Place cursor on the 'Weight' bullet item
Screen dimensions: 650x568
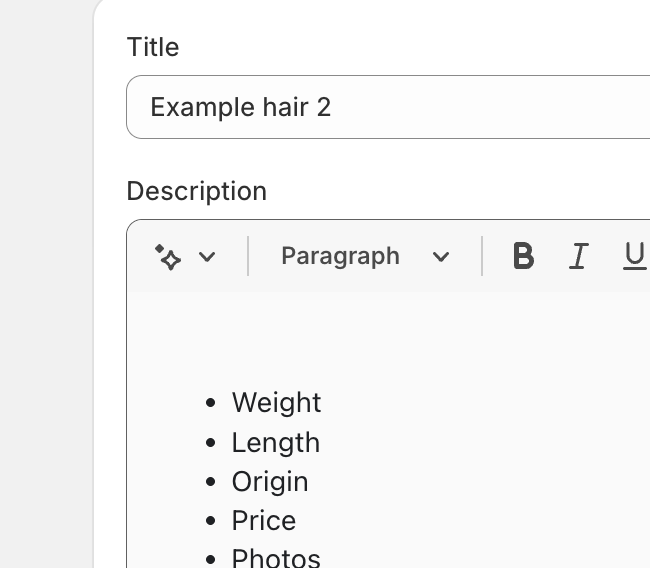pos(276,402)
